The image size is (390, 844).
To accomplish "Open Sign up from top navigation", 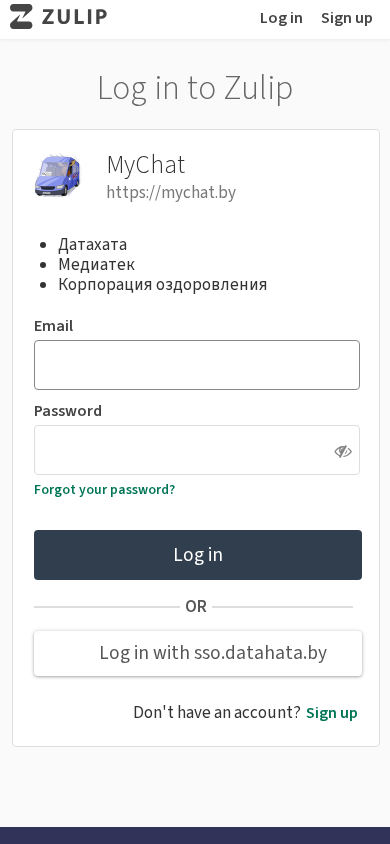I will [346, 18].
